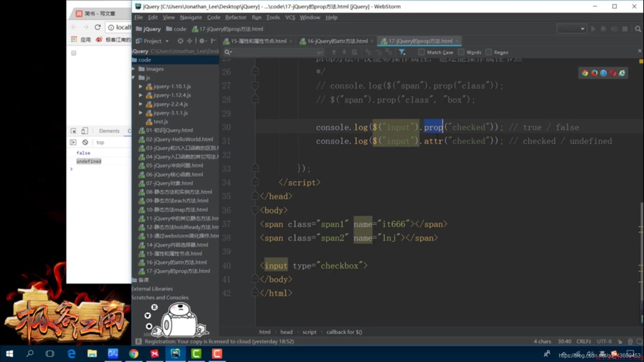
Task: Select the External Libraries node
Action: click(152, 289)
